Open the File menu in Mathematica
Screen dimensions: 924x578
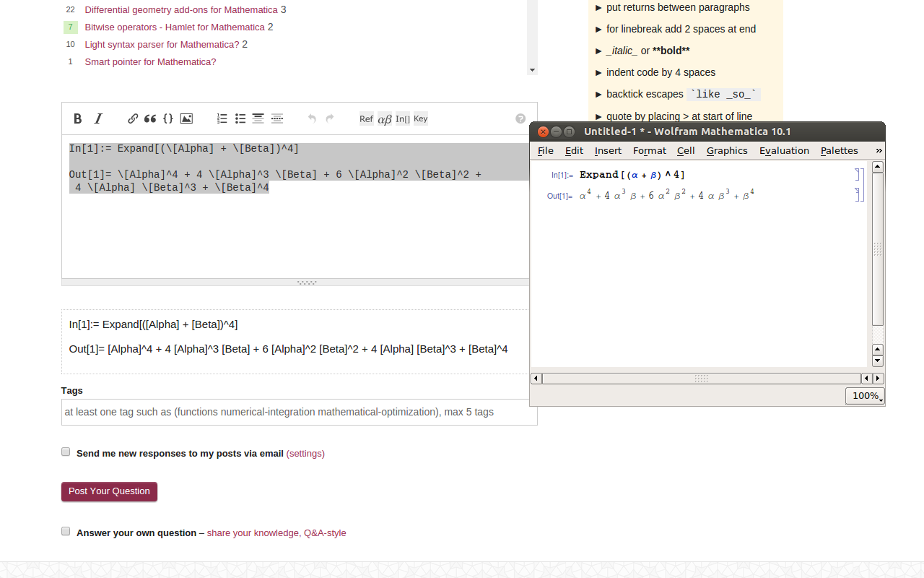(546, 150)
